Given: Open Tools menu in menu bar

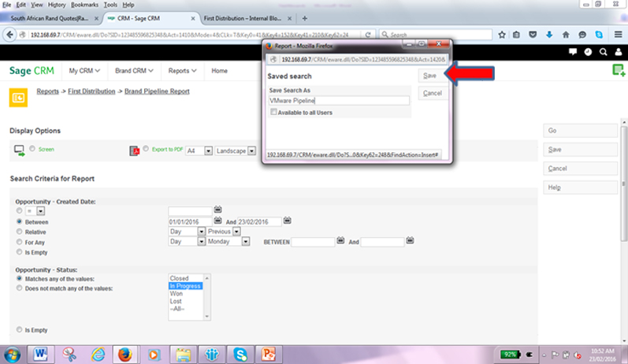Looking at the screenshot, I should 110,5.
